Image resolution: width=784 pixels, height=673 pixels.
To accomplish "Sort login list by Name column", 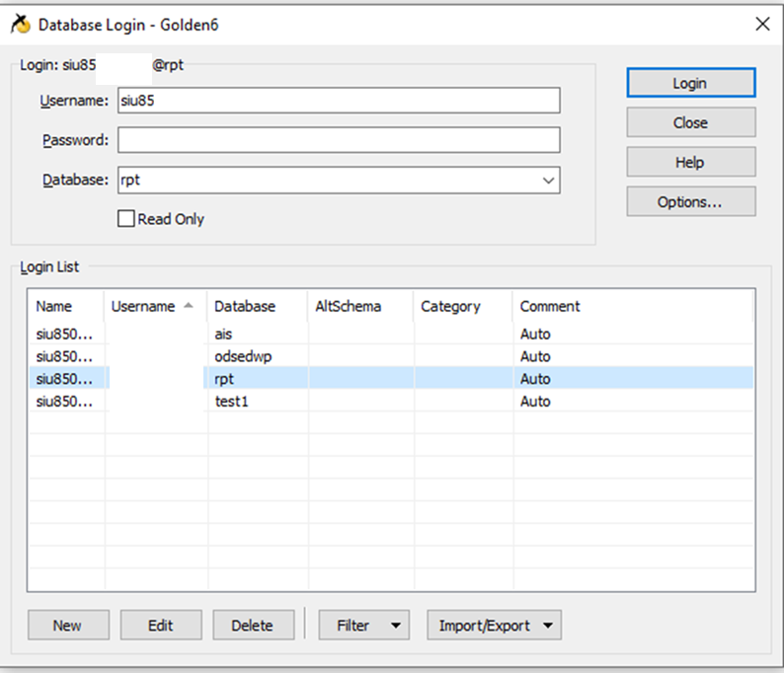I will [66, 306].
